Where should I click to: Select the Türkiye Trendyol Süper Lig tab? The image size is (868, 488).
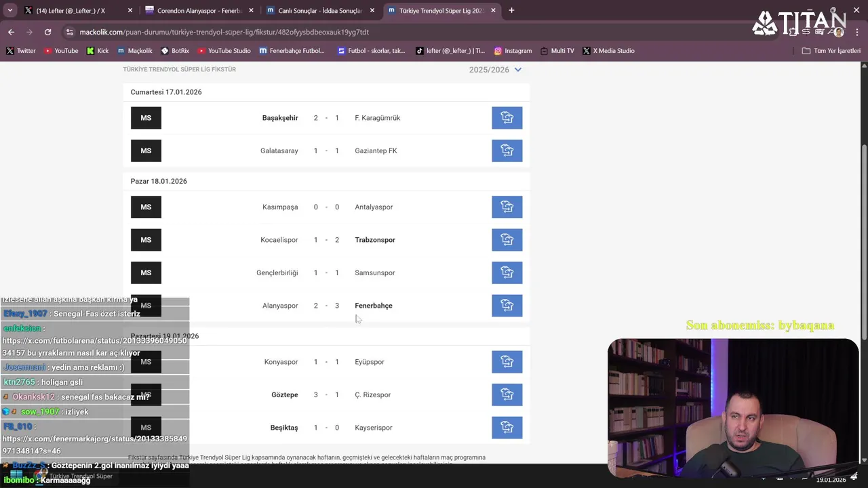tap(441, 11)
